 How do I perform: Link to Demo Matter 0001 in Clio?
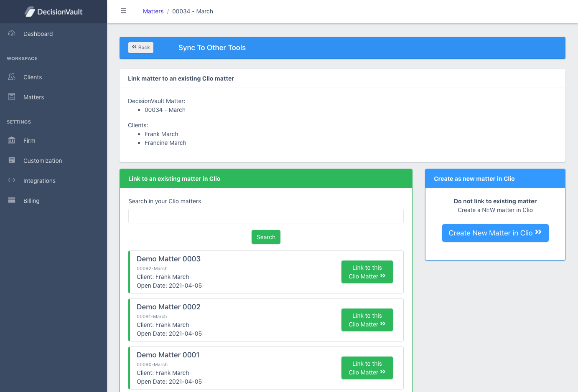(367, 368)
